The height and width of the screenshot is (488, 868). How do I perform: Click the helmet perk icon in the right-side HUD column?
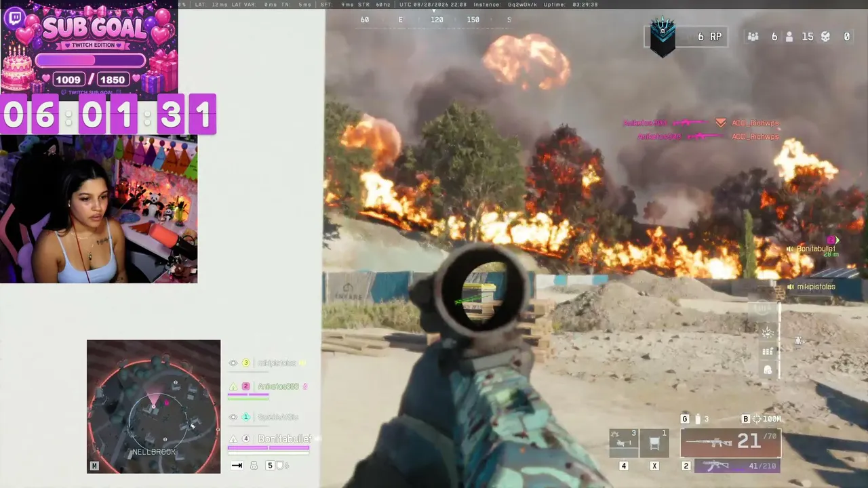pos(768,370)
